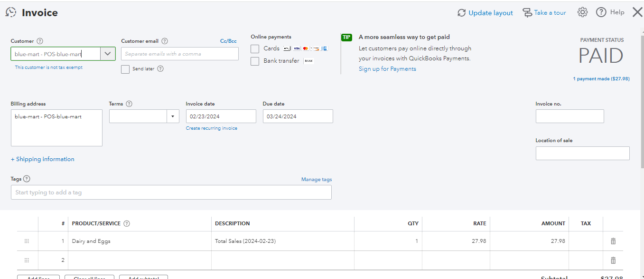Click the Manage tags link

pos(317,180)
